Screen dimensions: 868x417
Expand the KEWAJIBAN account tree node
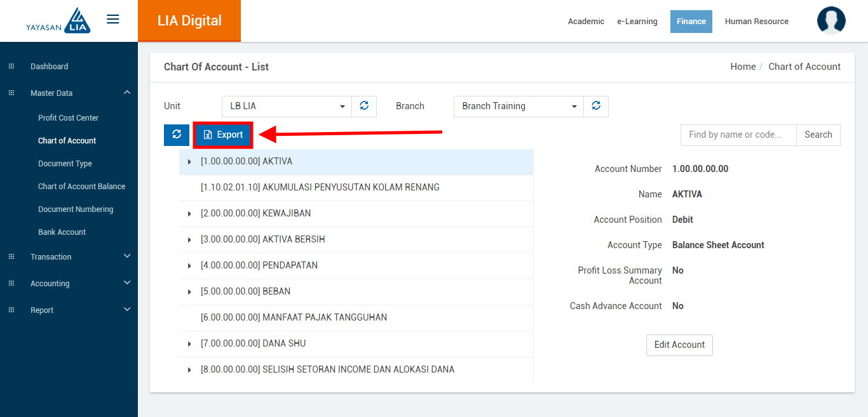click(x=189, y=214)
